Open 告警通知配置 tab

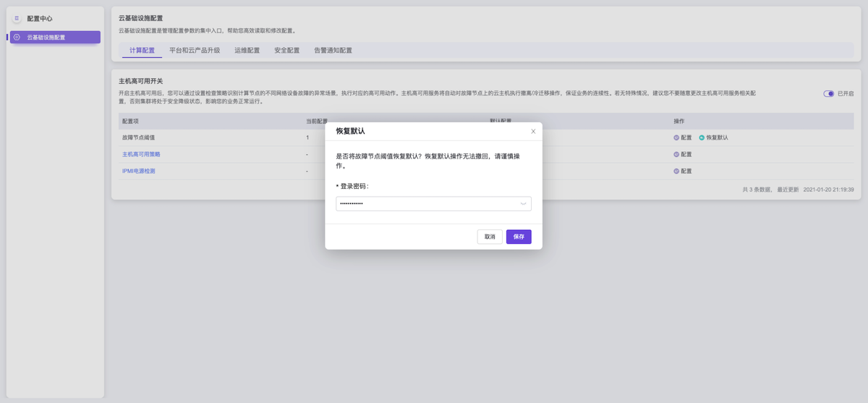pos(333,51)
